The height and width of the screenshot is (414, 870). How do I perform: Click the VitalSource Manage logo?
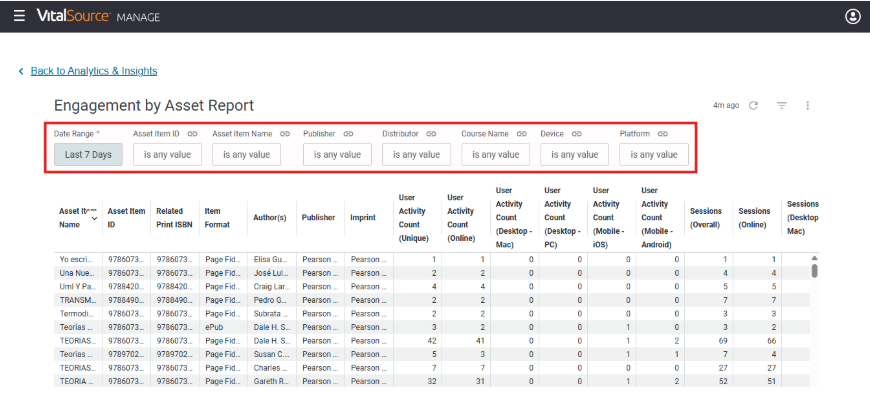(x=98, y=16)
